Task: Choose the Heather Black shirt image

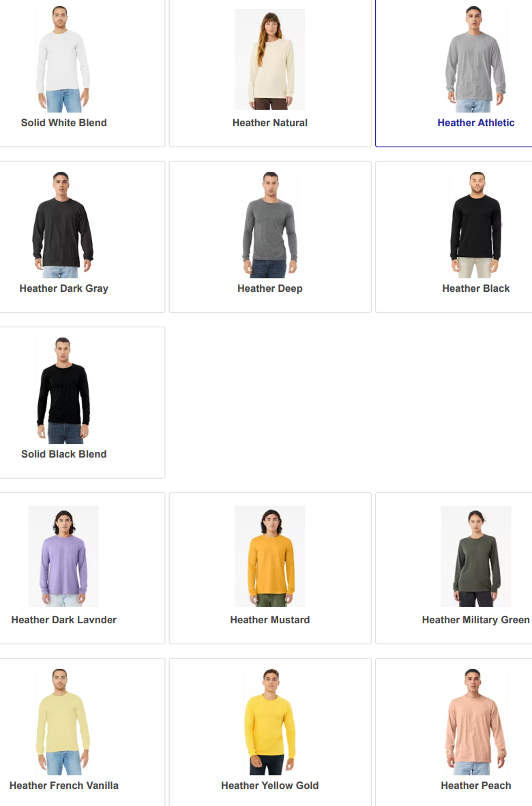Action: (476, 224)
